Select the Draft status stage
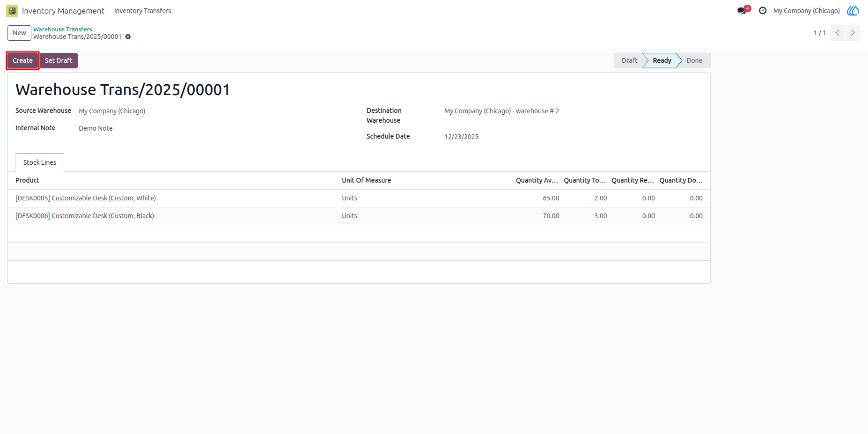The image size is (868, 434). pos(629,60)
